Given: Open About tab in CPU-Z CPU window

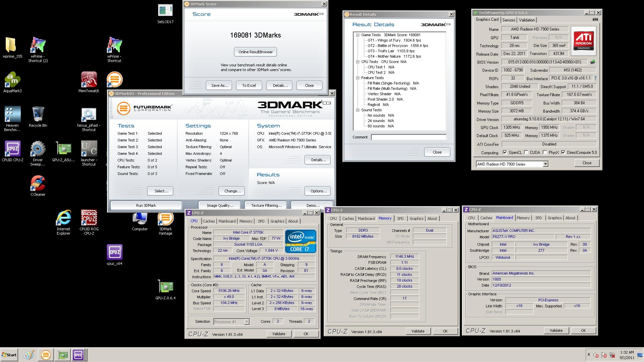Looking at the screenshot, I should pyautogui.click(x=293, y=221).
